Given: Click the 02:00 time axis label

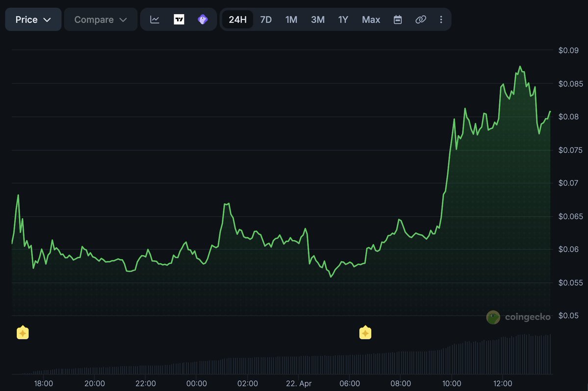Looking at the screenshot, I should (248, 384).
